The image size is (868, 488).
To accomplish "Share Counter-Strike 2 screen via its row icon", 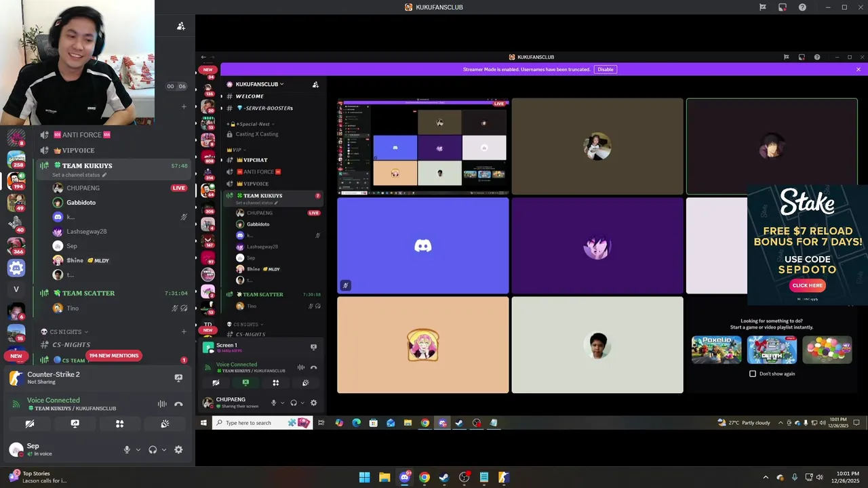I will coord(178,378).
